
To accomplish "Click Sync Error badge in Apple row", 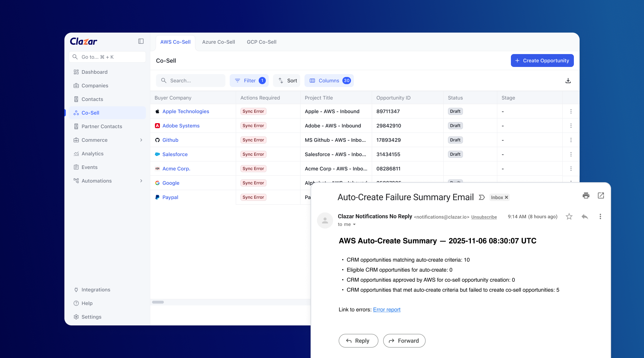I will click(x=253, y=111).
